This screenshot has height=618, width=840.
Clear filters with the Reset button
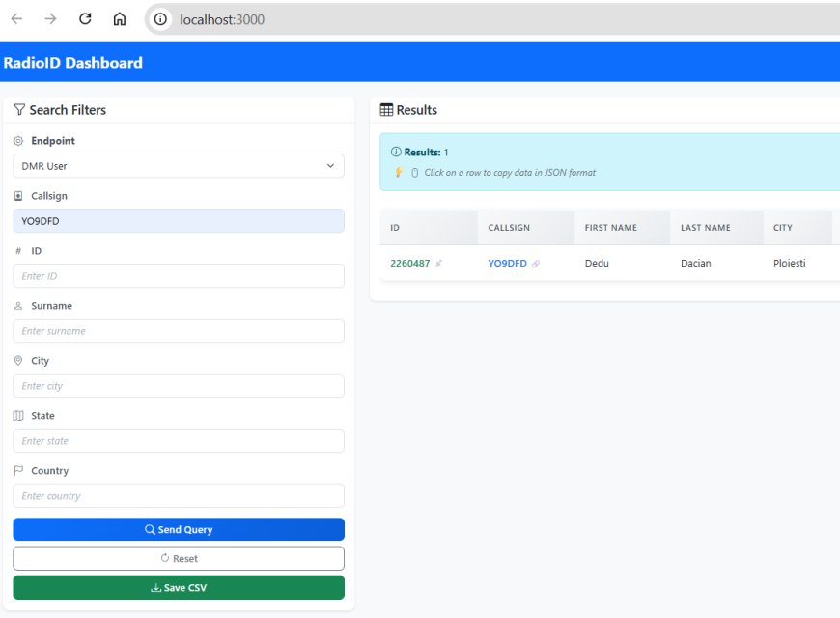[x=179, y=558]
